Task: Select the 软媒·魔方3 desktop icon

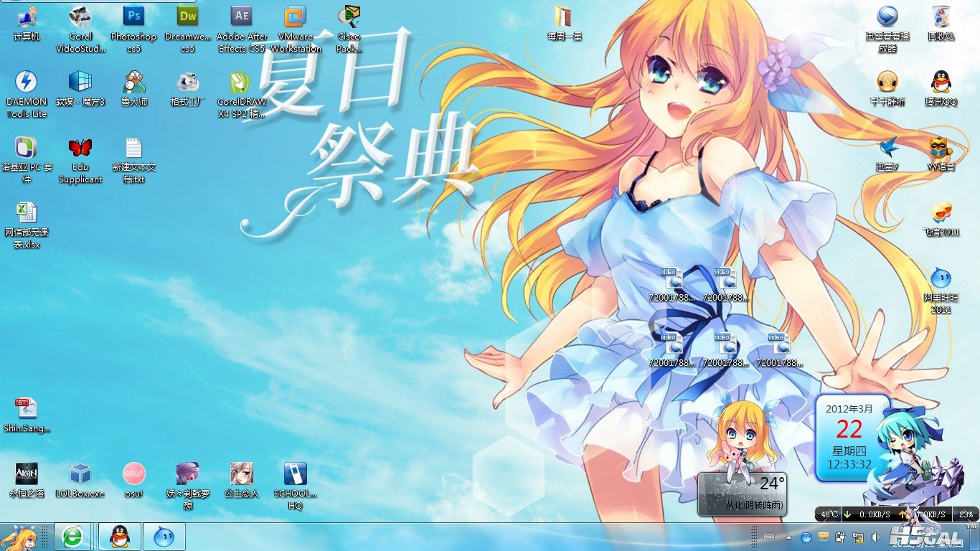Action: click(x=80, y=89)
